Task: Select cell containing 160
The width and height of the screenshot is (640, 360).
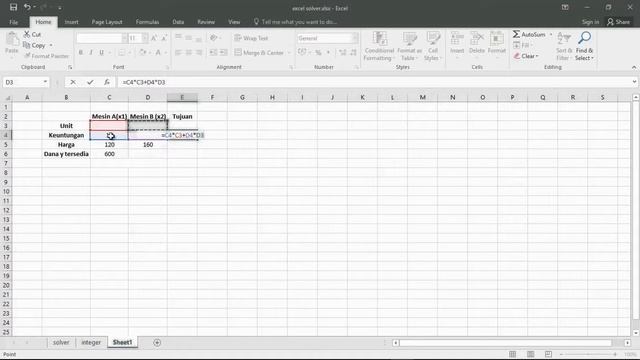Action: 148,144
